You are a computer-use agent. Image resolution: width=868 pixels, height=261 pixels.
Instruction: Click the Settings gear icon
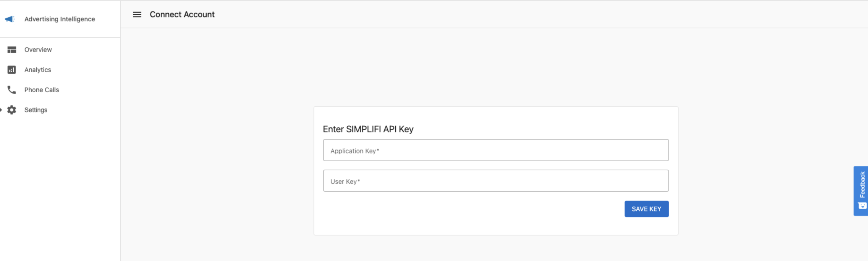[11, 110]
